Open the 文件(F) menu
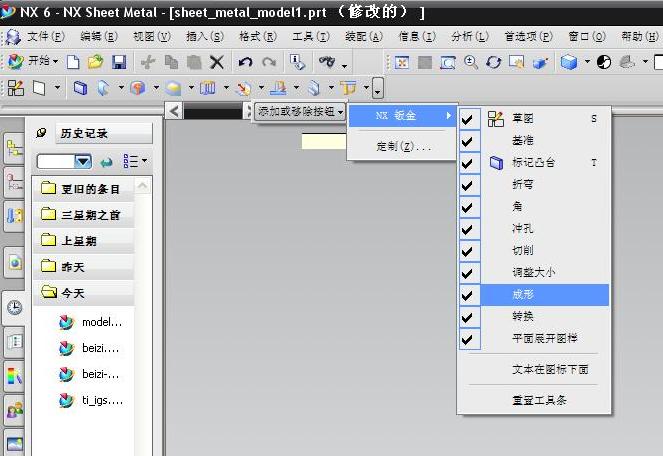Screen dimensions: 663x456 coord(46,37)
